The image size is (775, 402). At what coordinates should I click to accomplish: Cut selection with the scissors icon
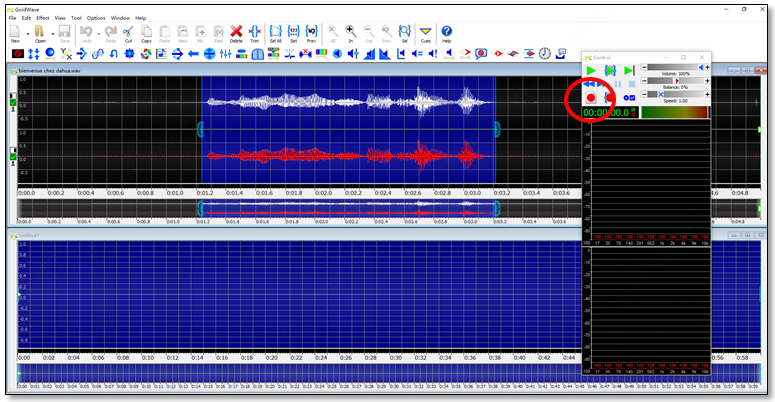coord(129,33)
